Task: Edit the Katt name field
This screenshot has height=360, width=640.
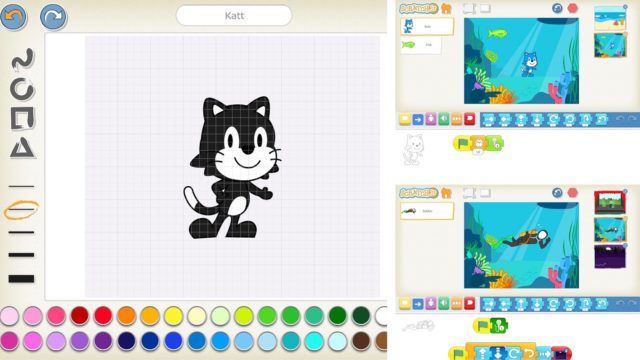Action: click(234, 16)
